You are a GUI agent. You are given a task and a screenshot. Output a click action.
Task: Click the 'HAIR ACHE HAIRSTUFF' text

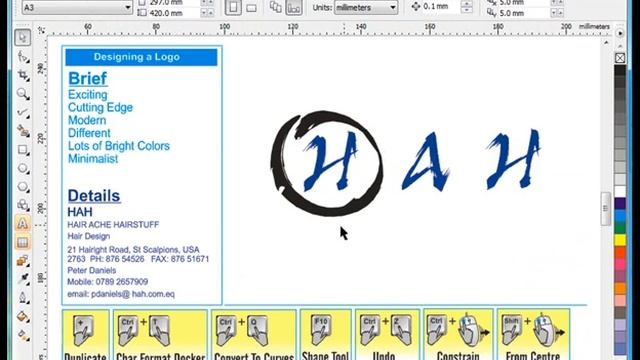point(113,224)
